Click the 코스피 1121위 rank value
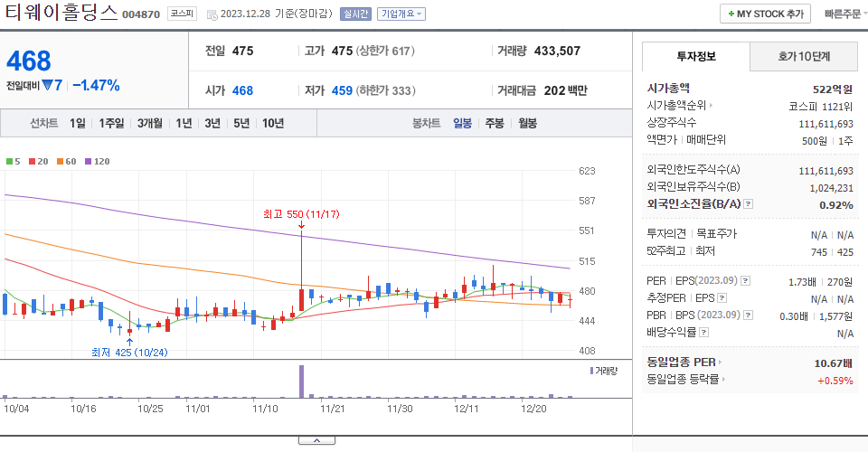Viewport: 868px width, 452px height. click(x=821, y=107)
